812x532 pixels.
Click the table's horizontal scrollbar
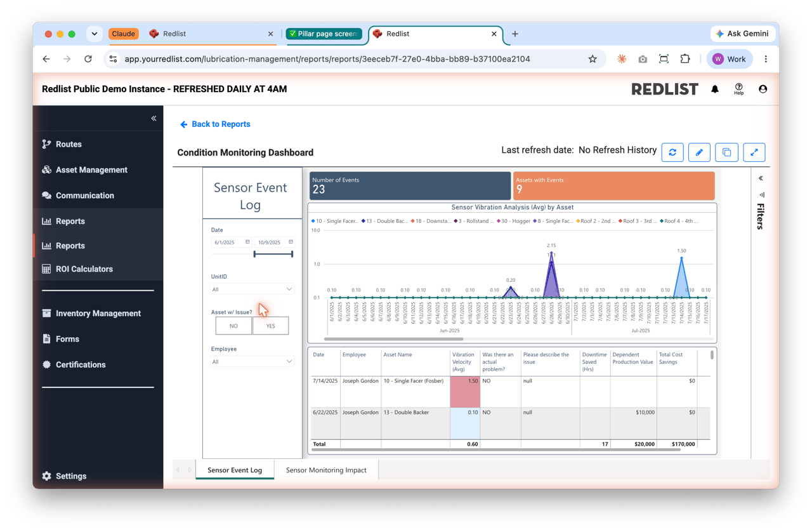495,450
